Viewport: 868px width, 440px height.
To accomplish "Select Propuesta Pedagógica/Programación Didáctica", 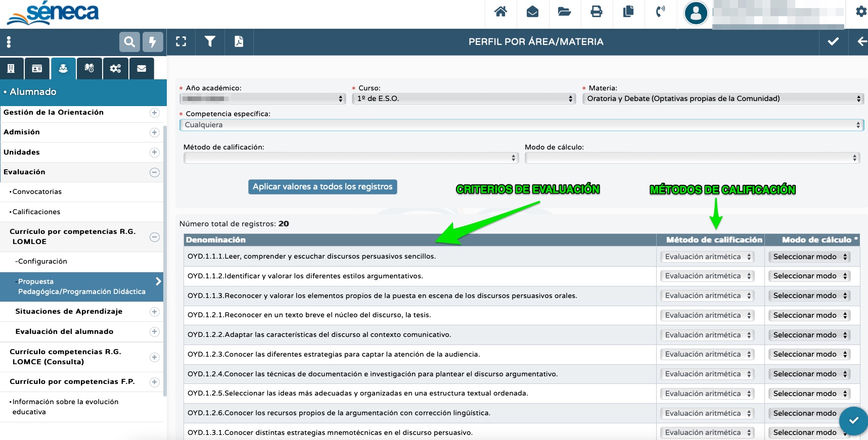I will pyautogui.click(x=81, y=286).
